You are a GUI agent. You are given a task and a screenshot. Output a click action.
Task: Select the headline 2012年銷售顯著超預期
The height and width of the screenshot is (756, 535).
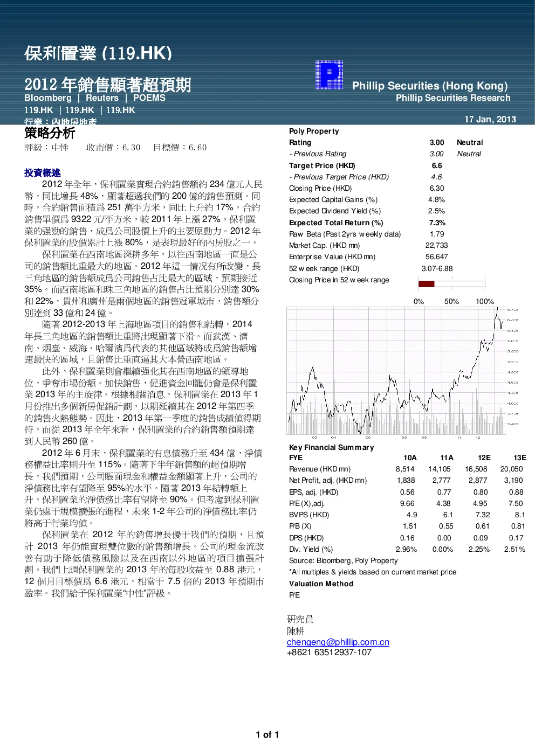click(x=108, y=85)
